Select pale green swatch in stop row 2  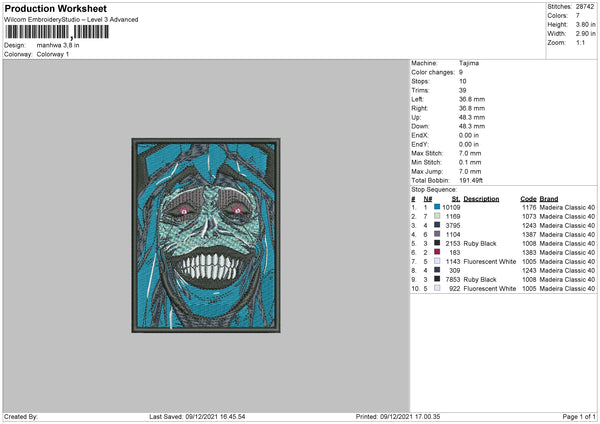437,216
